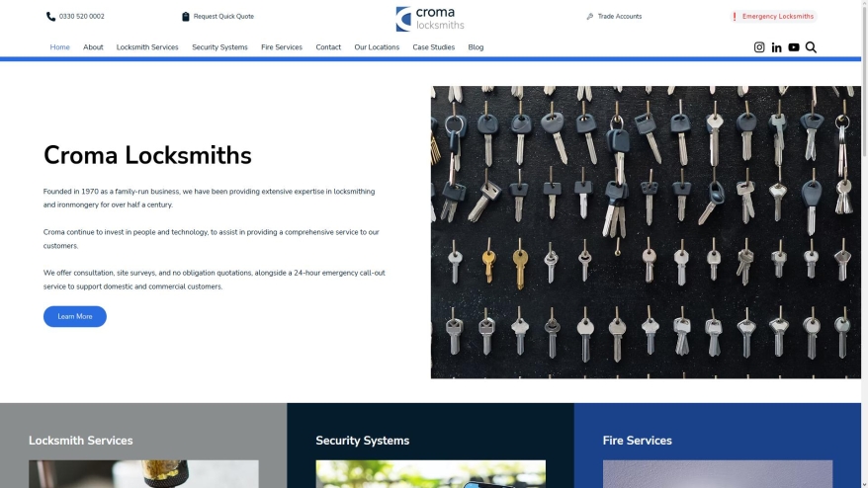Click the Croma Locksmiths main heading

(147, 155)
